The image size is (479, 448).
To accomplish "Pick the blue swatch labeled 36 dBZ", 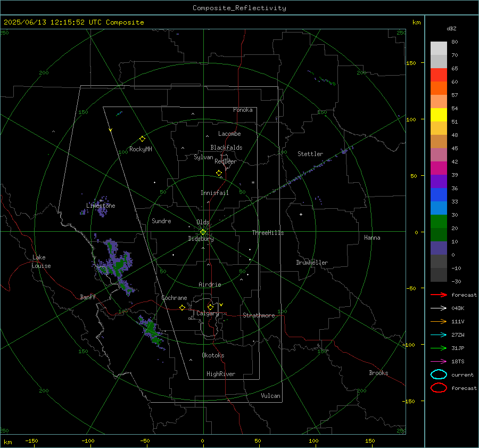I will click(x=439, y=194).
